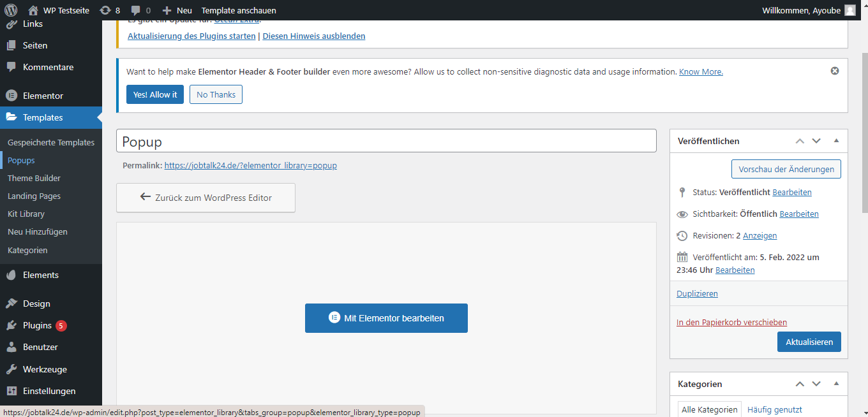Switch to Alle Kategorien tab
This screenshot has width=868, height=417.
tap(710, 409)
